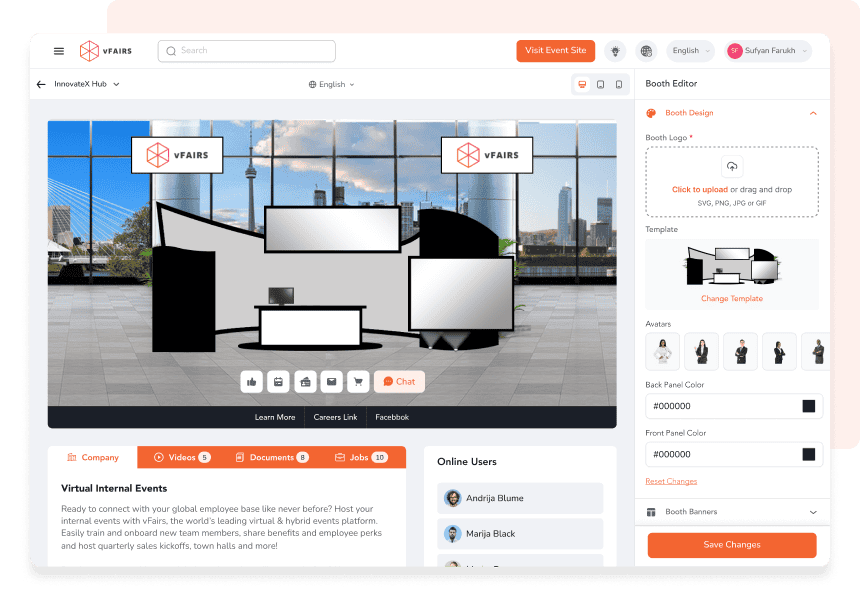Click the Front Panel Color hex field
The image size is (860, 600).
click(x=734, y=455)
